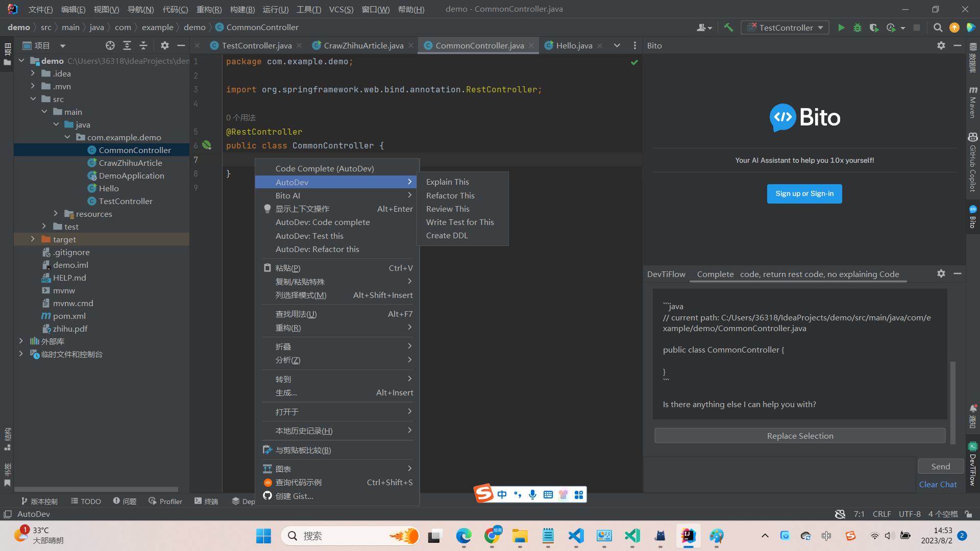Viewport: 980px width, 551px height.
Task: Select Write Test for This
Action: point(460,222)
